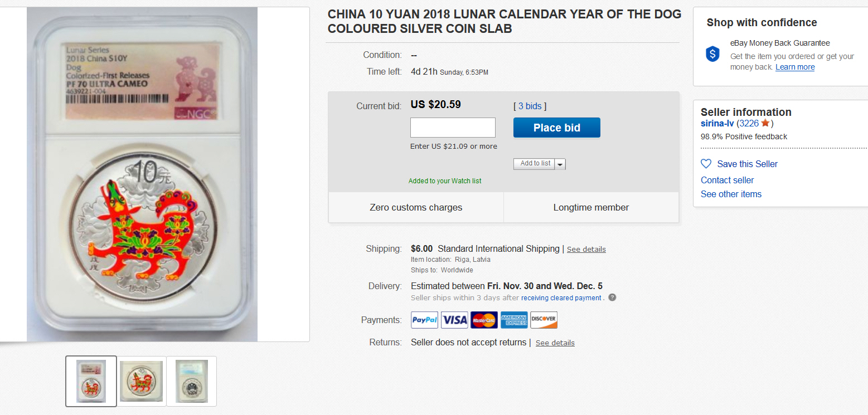This screenshot has height=415, width=868.
Task: Click the heart icon to save seller
Action: click(x=706, y=164)
